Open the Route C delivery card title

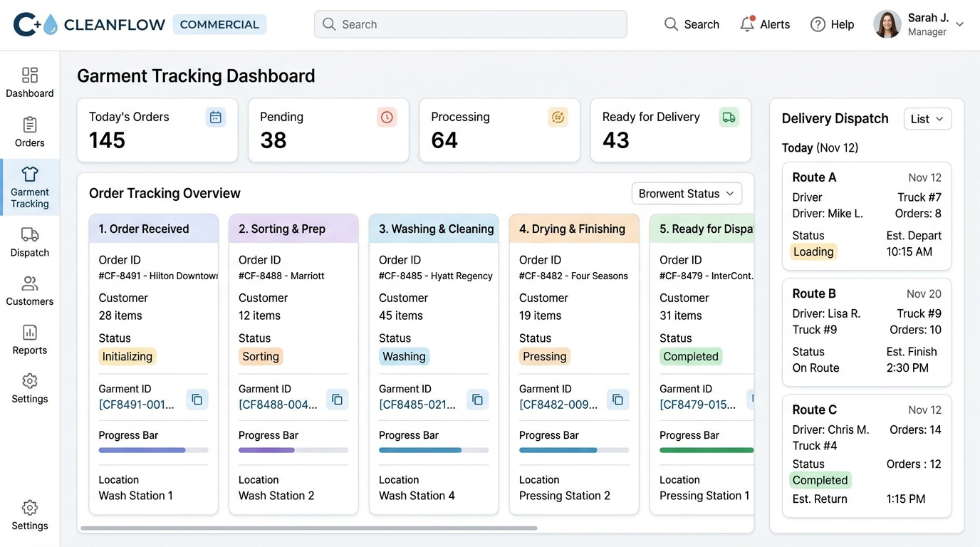(815, 410)
